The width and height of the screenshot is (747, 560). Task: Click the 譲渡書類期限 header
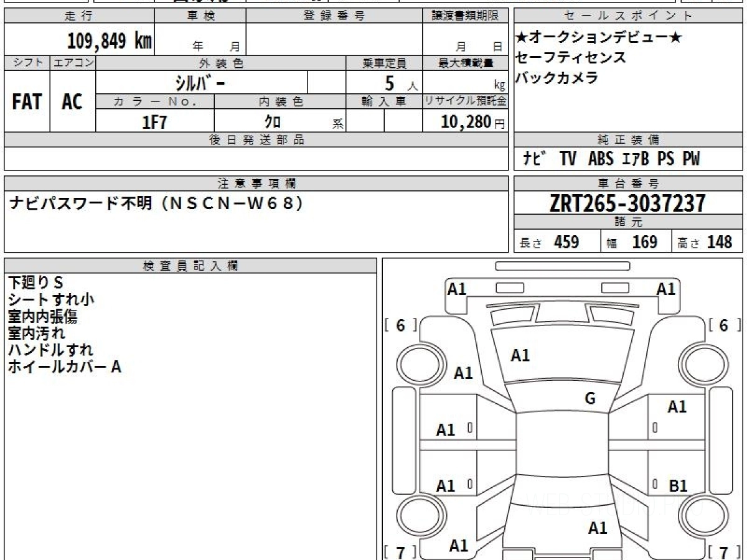click(x=465, y=16)
